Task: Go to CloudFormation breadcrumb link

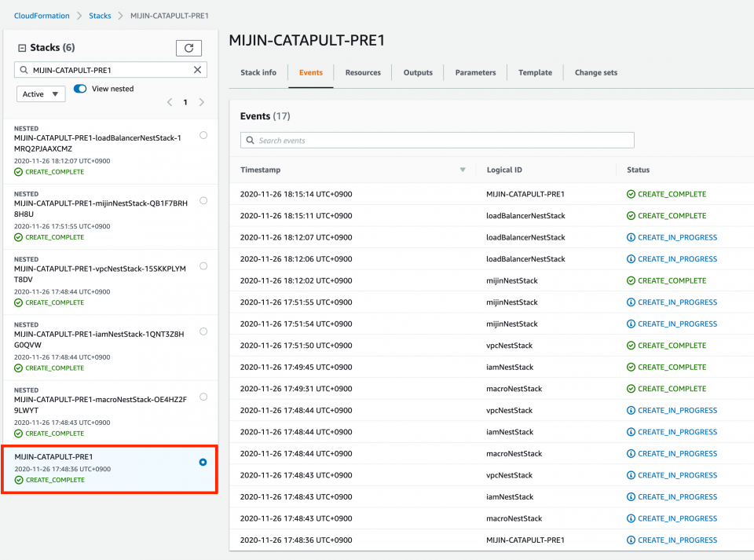Action: point(42,16)
